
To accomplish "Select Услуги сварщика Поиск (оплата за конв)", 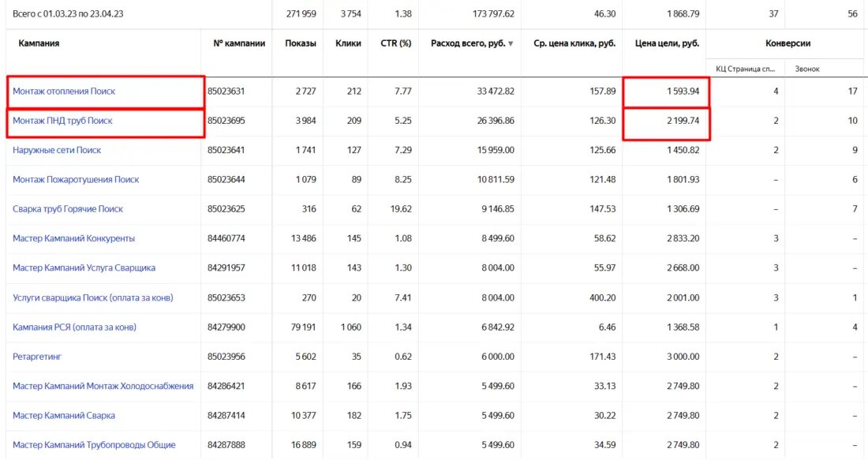I will [93, 297].
